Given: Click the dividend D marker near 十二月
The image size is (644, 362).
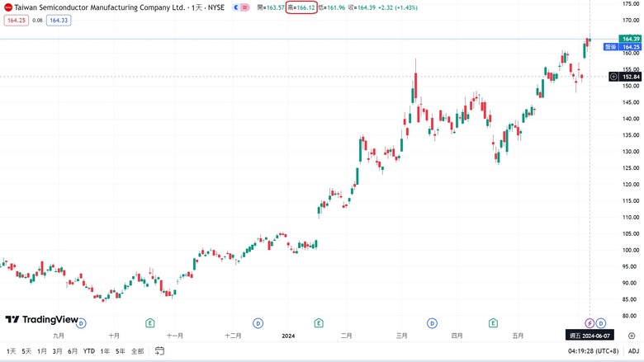Looking at the screenshot, I should tap(258, 323).
